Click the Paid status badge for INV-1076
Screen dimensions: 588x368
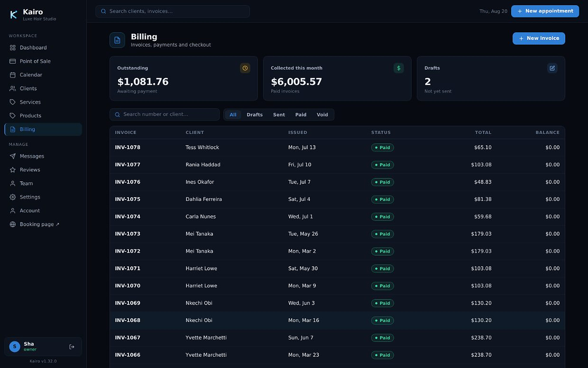tap(382, 182)
